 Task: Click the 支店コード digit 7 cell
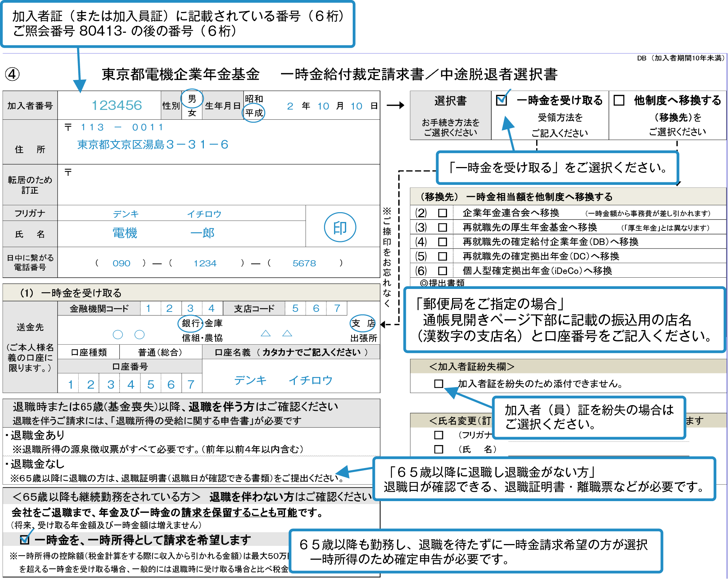337,308
